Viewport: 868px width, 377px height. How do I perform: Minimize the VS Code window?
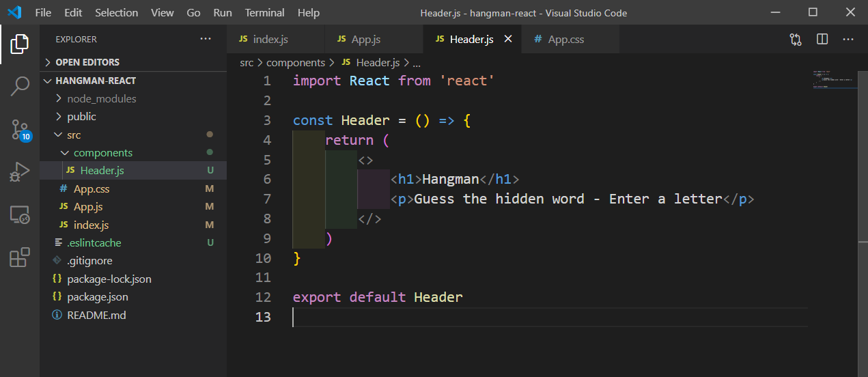(775, 12)
